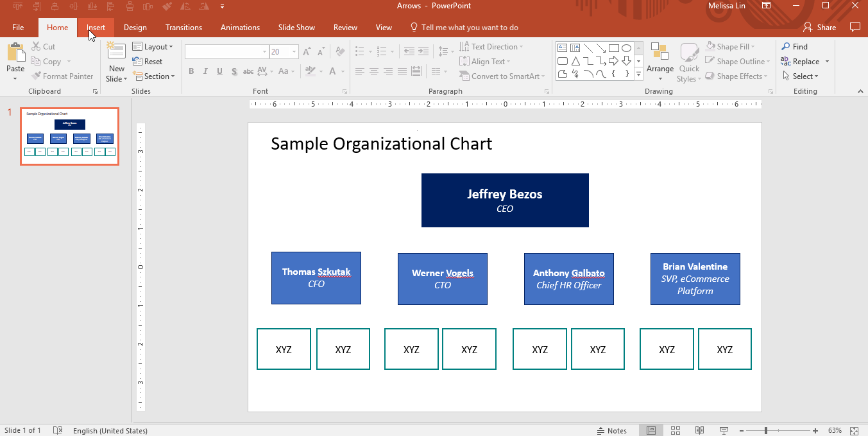Align text right in Paragraph group
This screenshot has width=868, height=436.
point(388,71)
